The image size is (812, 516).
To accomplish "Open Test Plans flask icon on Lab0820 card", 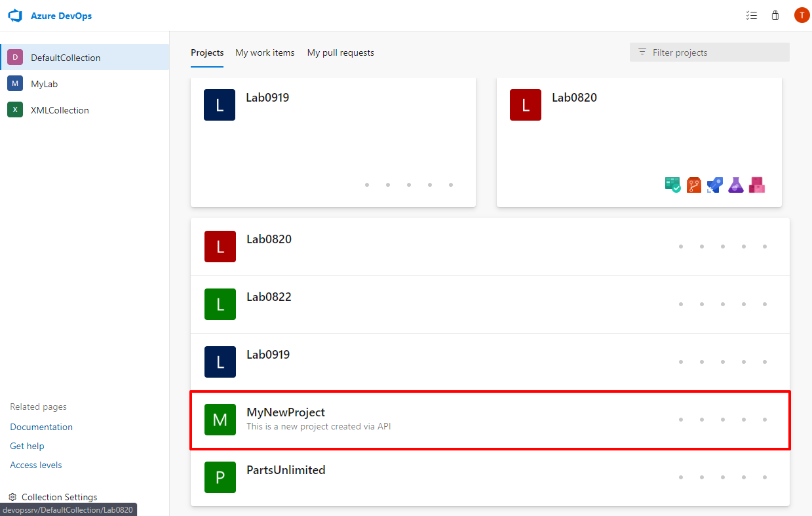I will click(x=736, y=185).
